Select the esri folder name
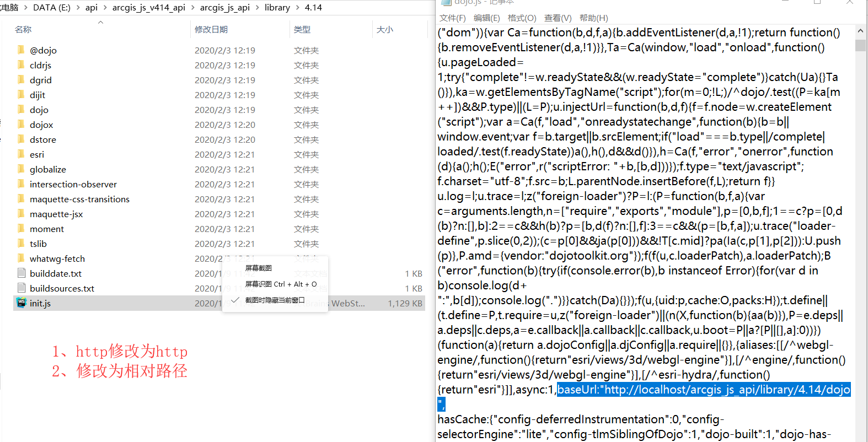This screenshot has width=868, height=442. click(37, 154)
